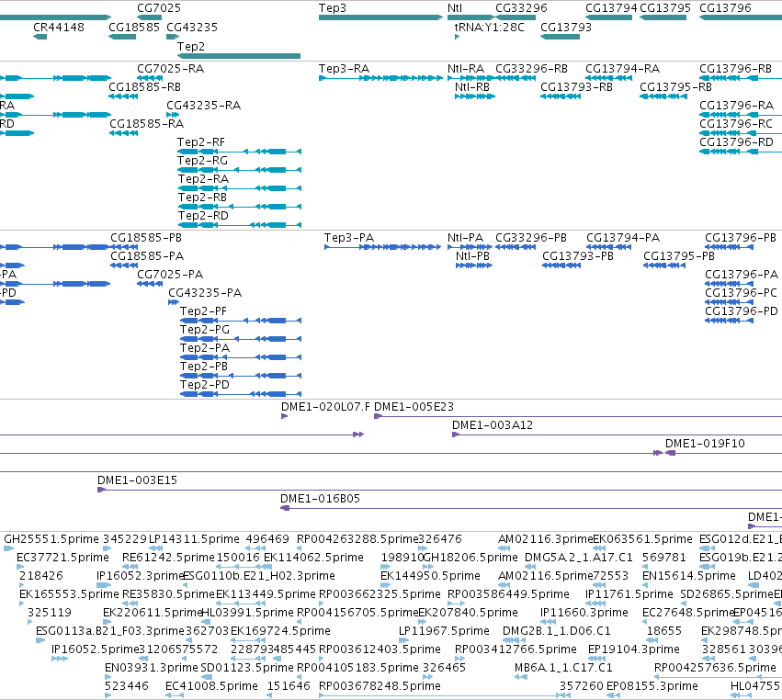Click the EN15614.5prime EST label
Viewport: 782px width, 700px height.
(x=689, y=576)
